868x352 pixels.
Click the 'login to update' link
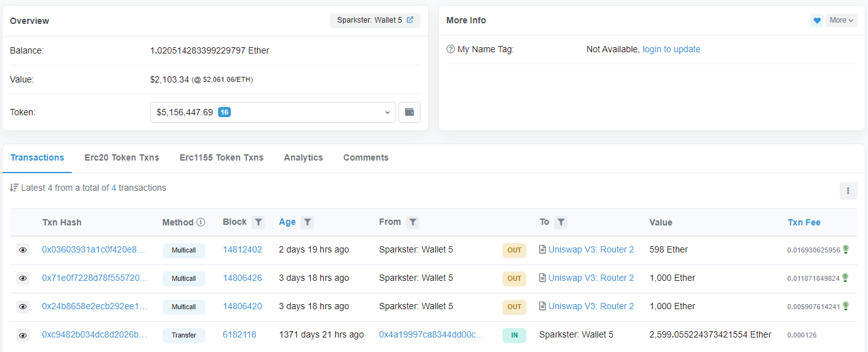pos(671,49)
